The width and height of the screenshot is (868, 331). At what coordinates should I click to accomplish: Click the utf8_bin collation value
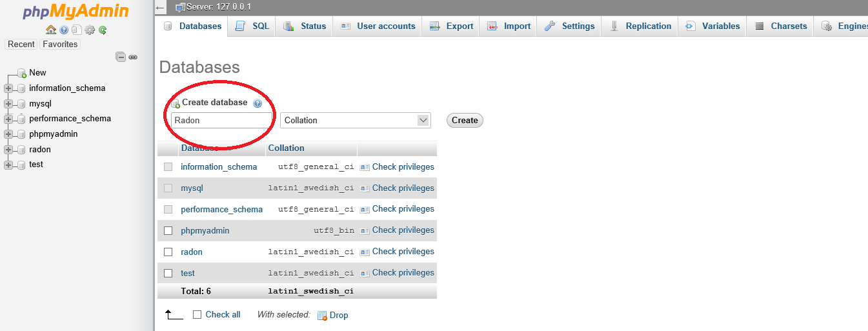334,231
